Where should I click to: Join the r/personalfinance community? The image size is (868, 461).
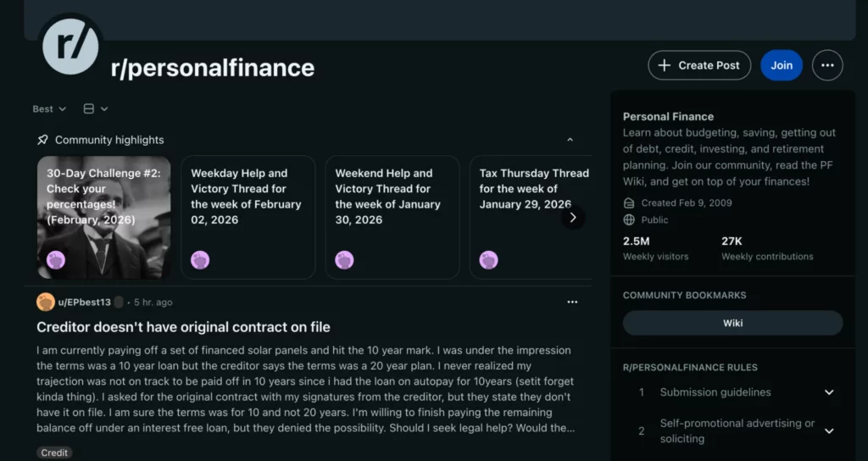click(782, 65)
